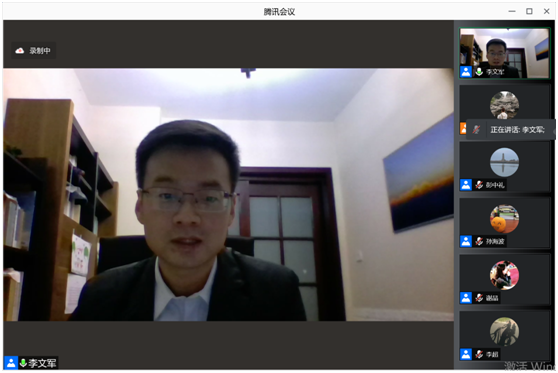Viewport: 558px width, 373px height.
Task: Click the muted mic icon beside 孙海波
Action: pyautogui.click(x=479, y=241)
